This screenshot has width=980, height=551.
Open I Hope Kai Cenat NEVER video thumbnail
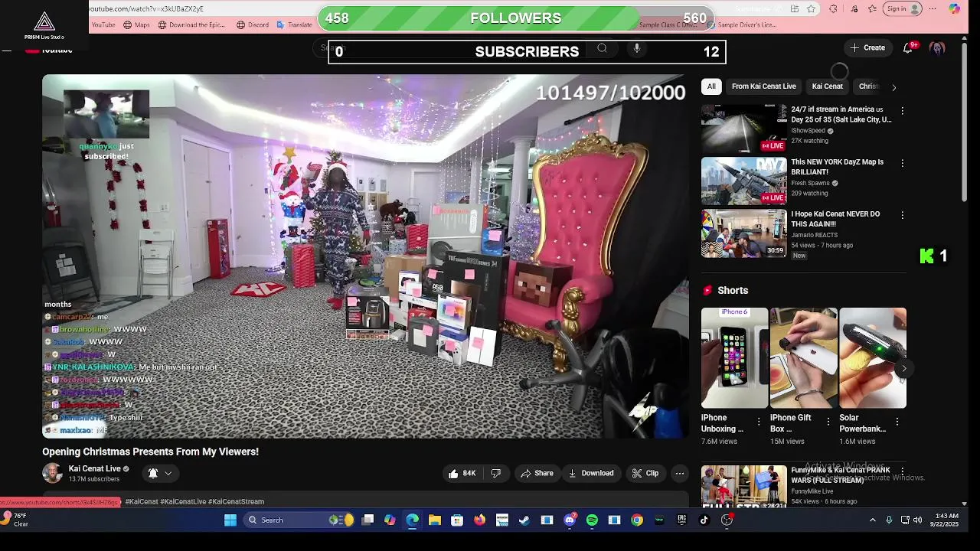(744, 233)
